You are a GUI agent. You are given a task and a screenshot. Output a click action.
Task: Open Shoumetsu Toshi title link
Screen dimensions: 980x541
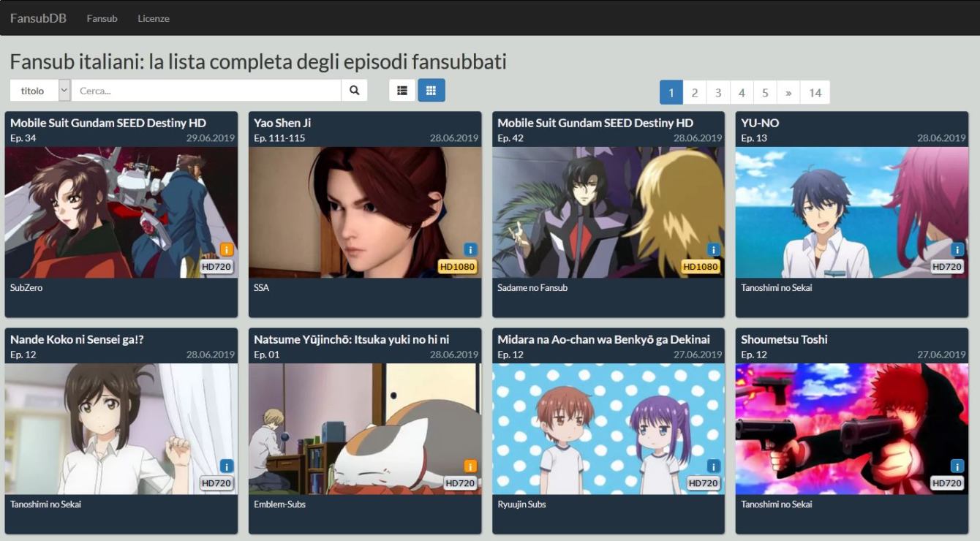pos(784,339)
